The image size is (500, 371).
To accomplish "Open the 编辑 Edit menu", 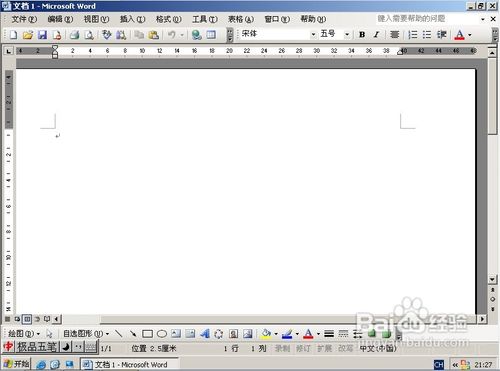I will point(60,19).
